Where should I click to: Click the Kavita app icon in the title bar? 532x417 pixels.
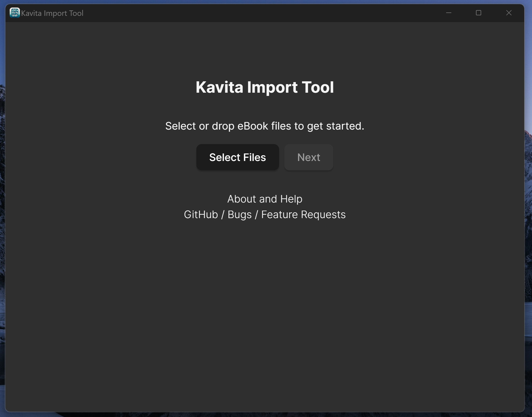14,13
